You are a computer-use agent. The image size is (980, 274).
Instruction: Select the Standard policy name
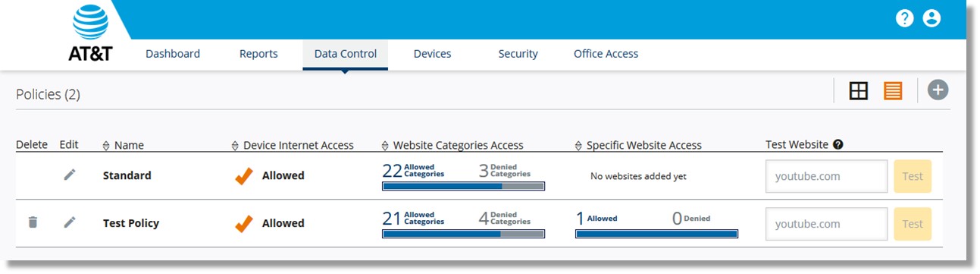[127, 175]
